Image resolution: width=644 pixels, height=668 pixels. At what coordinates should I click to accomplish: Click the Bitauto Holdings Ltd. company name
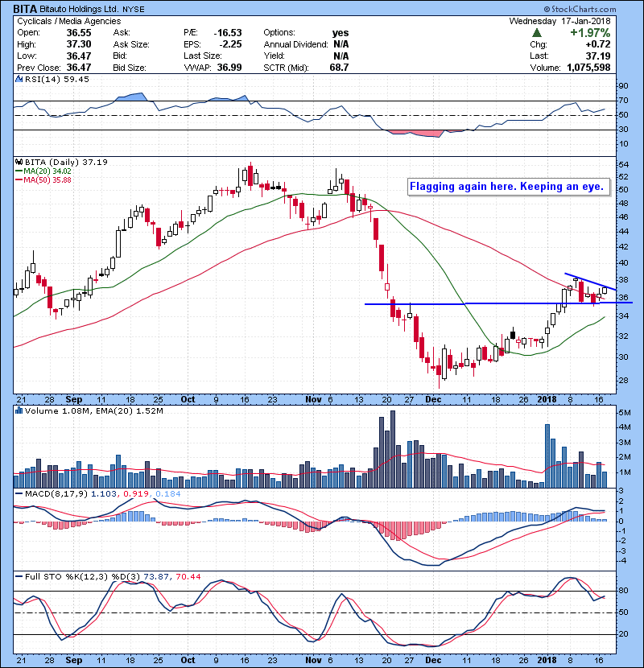click(79, 9)
